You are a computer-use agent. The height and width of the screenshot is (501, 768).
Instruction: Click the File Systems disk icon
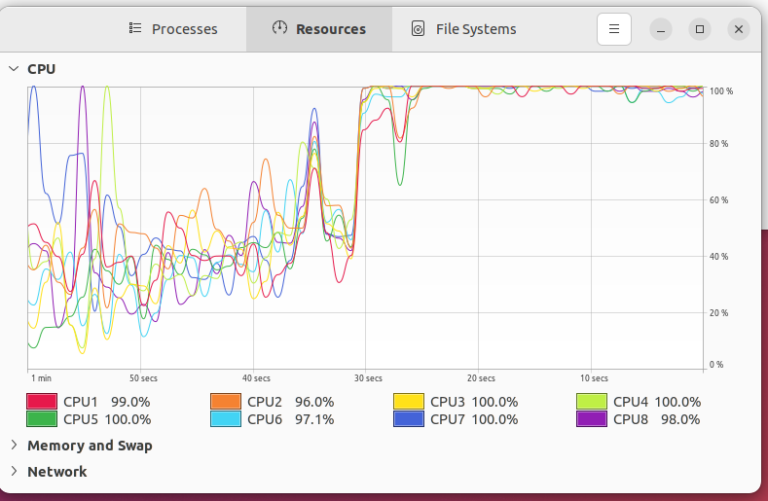click(418, 29)
